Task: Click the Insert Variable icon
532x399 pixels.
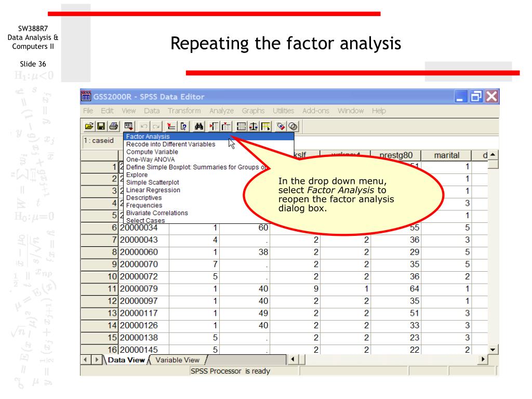Action: click(226, 127)
